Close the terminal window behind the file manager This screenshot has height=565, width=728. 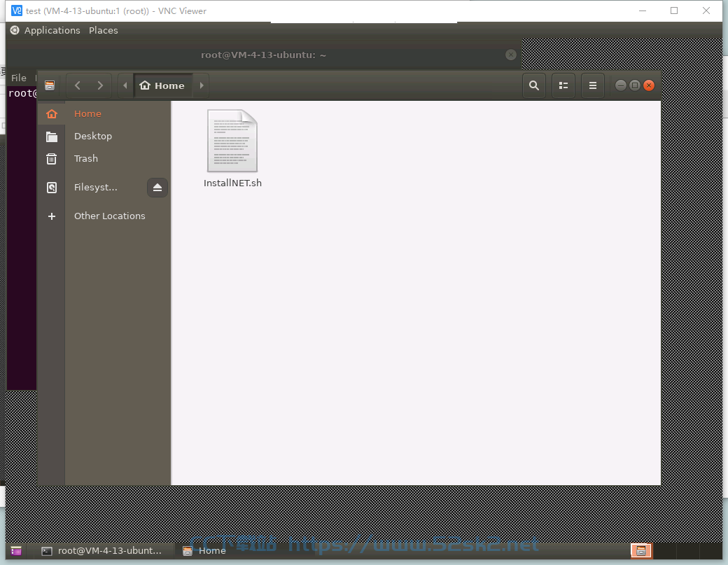[x=511, y=55]
